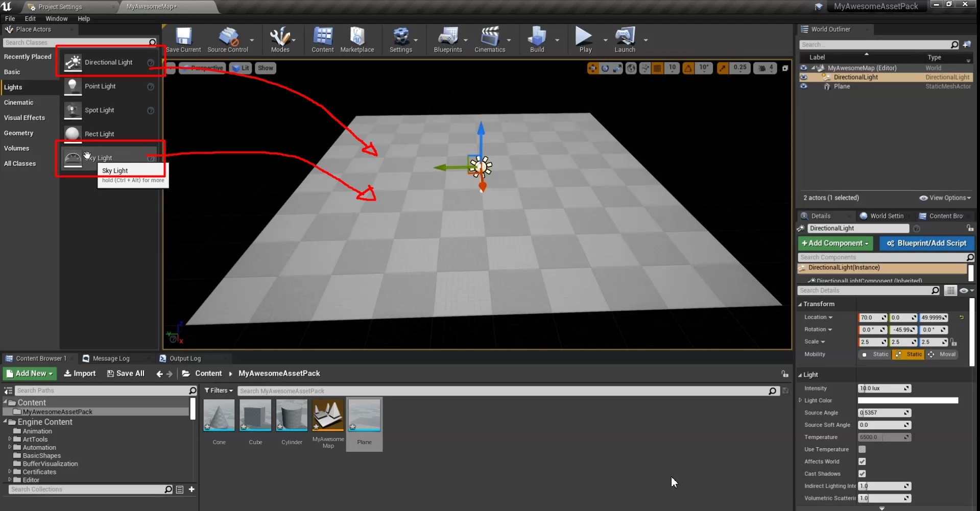Click the Blueprint/Add Script button
980x511 pixels.
tap(926, 244)
